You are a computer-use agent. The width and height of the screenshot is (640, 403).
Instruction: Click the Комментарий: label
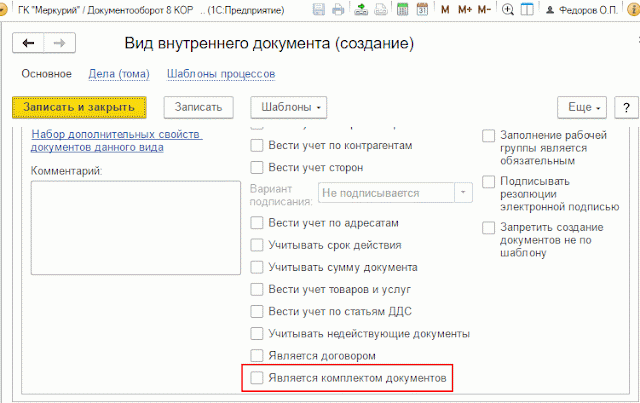[x=67, y=171]
